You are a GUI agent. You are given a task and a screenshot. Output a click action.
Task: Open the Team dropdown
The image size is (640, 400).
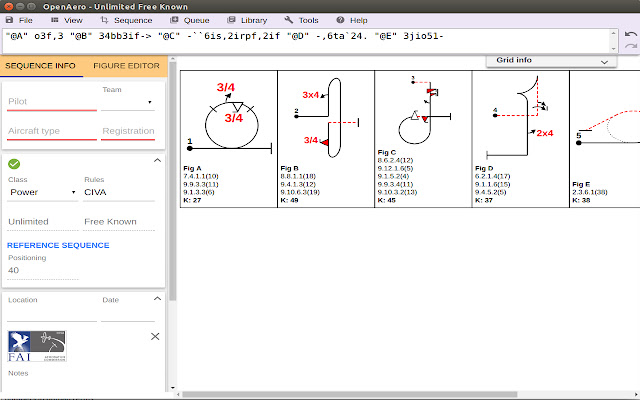click(127, 102)
